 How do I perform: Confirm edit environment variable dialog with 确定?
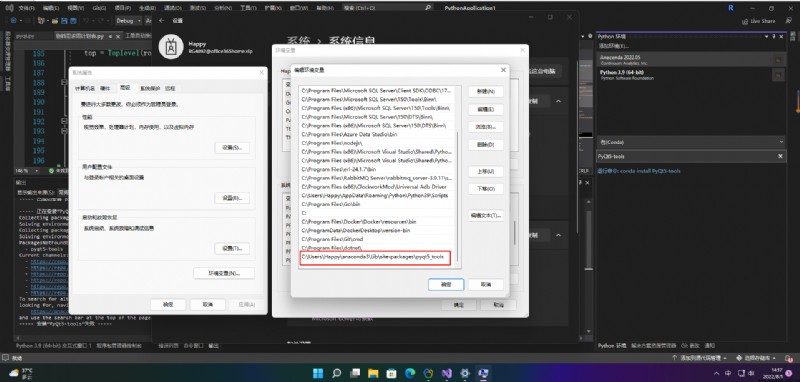tap(446, 285)
